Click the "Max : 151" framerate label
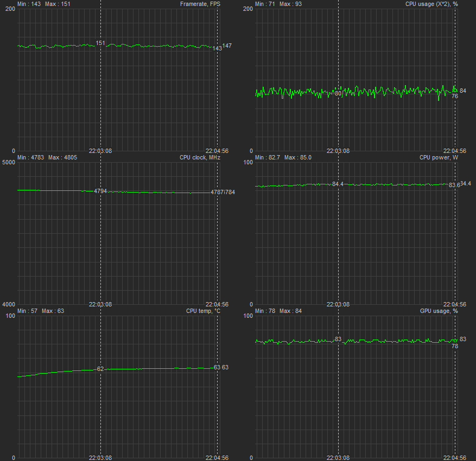The image size is (476, 461). click(x=58, y=4)
